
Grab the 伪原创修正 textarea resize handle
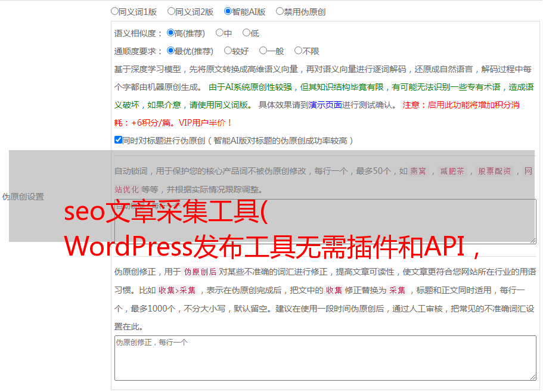coord(533,377)
